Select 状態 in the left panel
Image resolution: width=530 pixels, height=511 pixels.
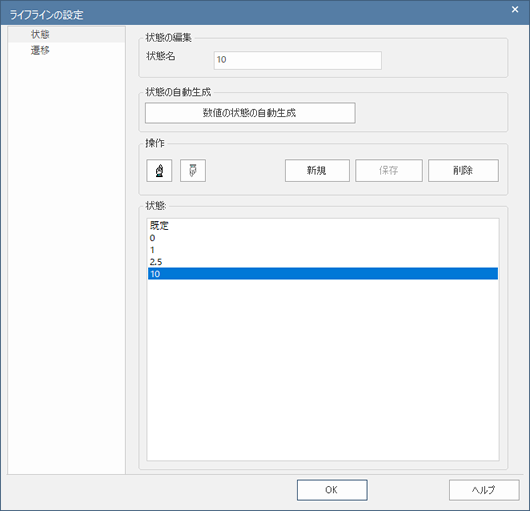pyautogui.click(x=67, y=34)
